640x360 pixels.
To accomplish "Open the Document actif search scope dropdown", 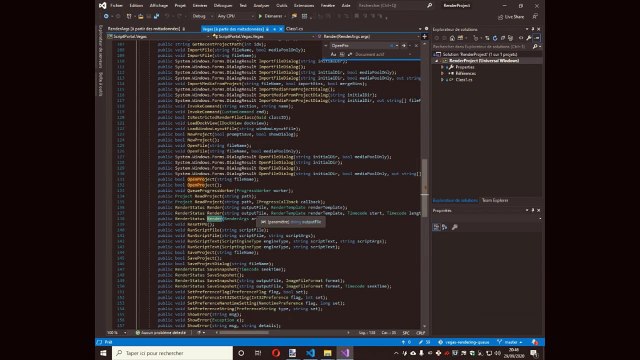I will [383, 54].
